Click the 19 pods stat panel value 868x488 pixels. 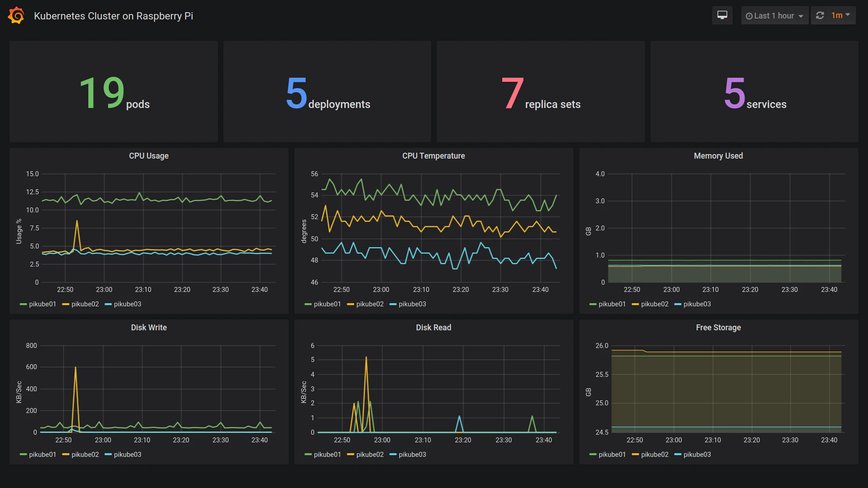point(114,93)
